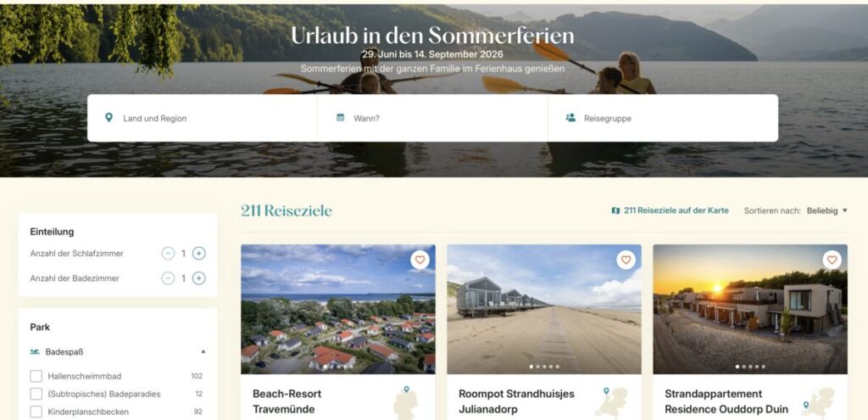Open the Reisegruppe travel party field

click(x=663, y=118)
